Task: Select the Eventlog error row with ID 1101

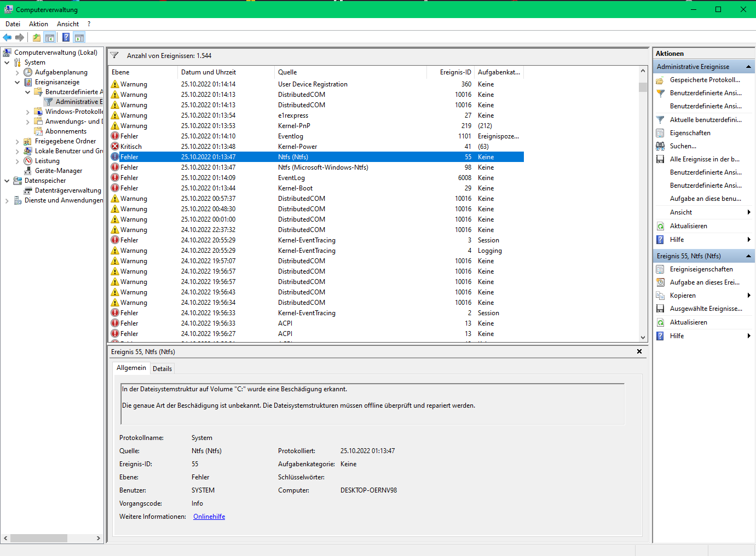Action: [x=316, y=136]
